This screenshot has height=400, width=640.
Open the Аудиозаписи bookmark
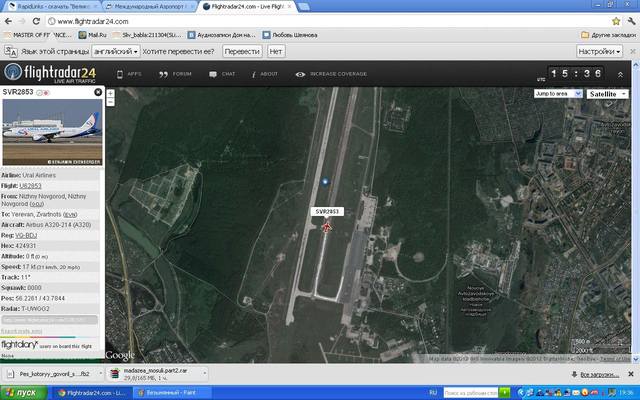click(222, 35)
